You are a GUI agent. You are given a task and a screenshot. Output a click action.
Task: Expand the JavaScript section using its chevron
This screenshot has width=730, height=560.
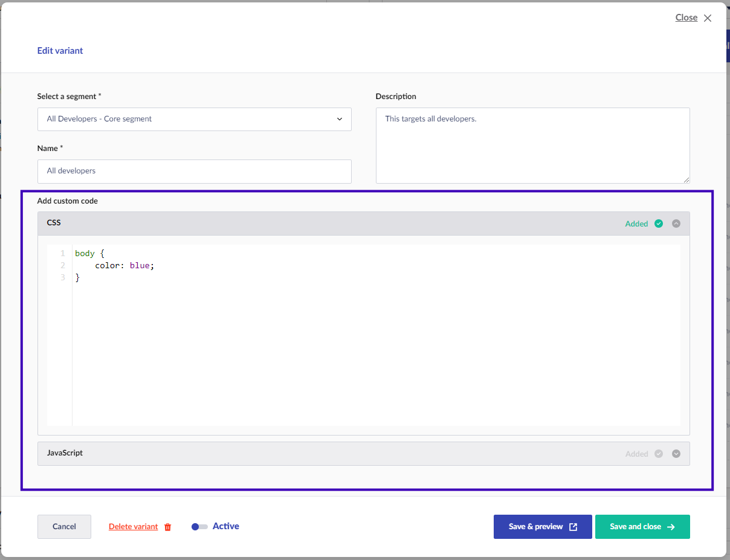pyautogui.click(x=676, y=454)
